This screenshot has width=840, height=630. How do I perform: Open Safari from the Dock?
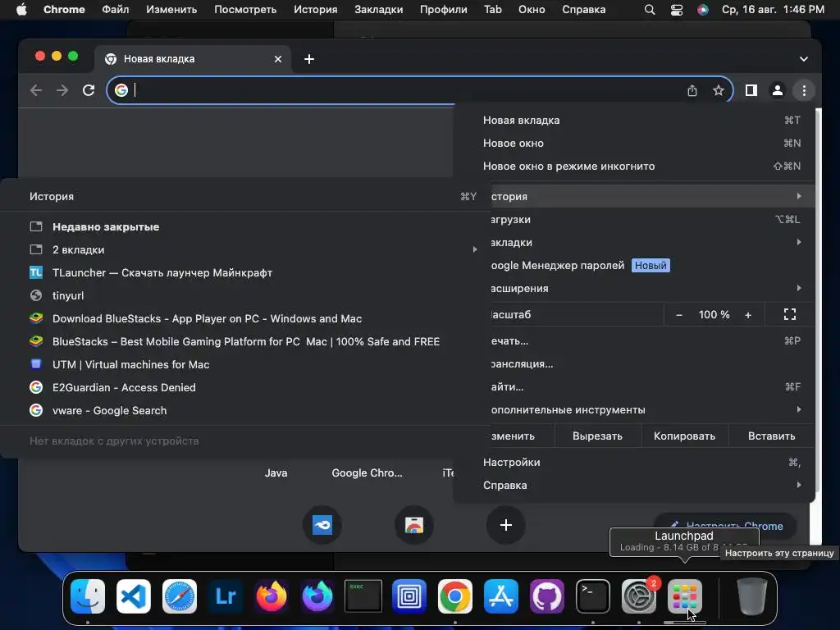click(x=180, y=596)
